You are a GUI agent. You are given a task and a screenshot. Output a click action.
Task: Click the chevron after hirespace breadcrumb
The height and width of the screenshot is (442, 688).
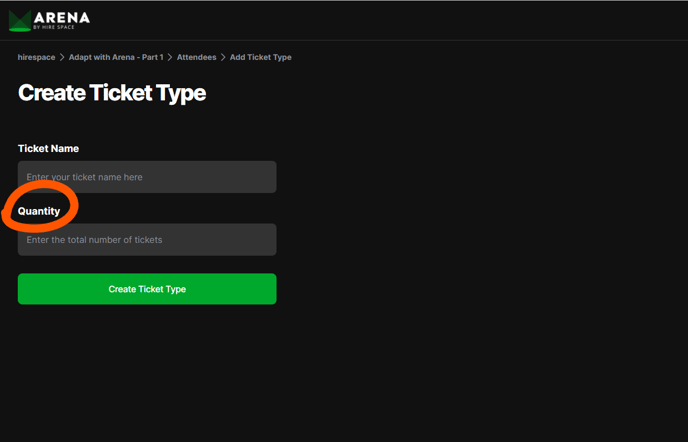tap(62, 57)
